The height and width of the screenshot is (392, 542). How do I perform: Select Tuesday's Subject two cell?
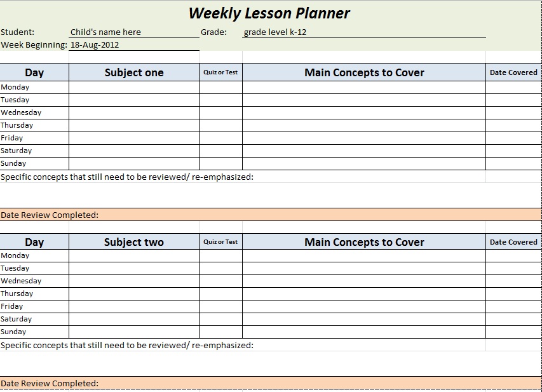133,269
